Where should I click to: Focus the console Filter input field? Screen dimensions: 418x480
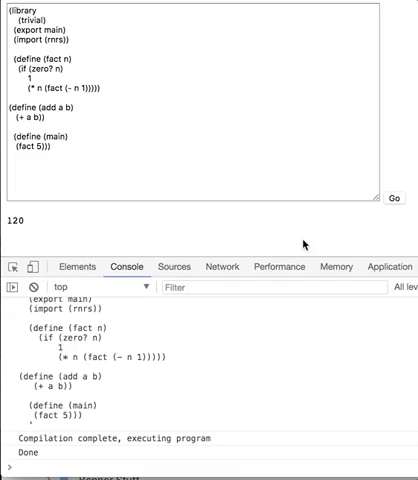point(275,287)
